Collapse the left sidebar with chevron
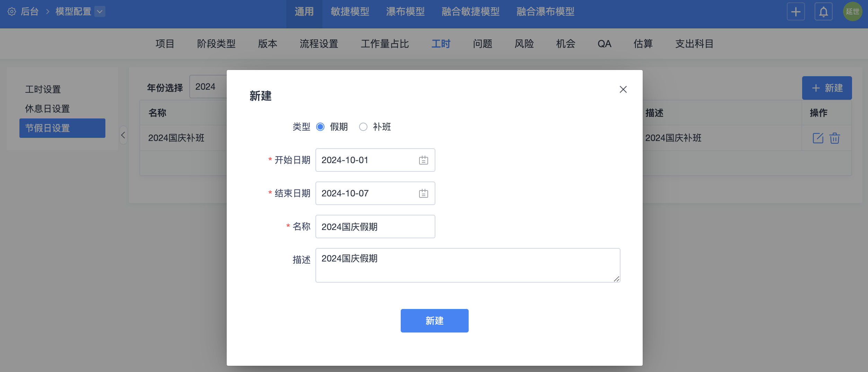Image resolution: width=868 pixels, height=372 pixels. [123, 135]
